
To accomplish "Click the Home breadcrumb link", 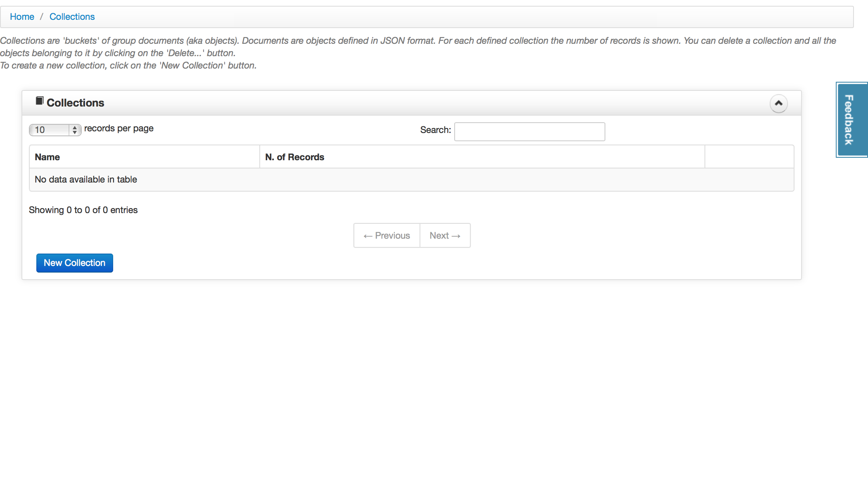I will [x=22, y=17].
